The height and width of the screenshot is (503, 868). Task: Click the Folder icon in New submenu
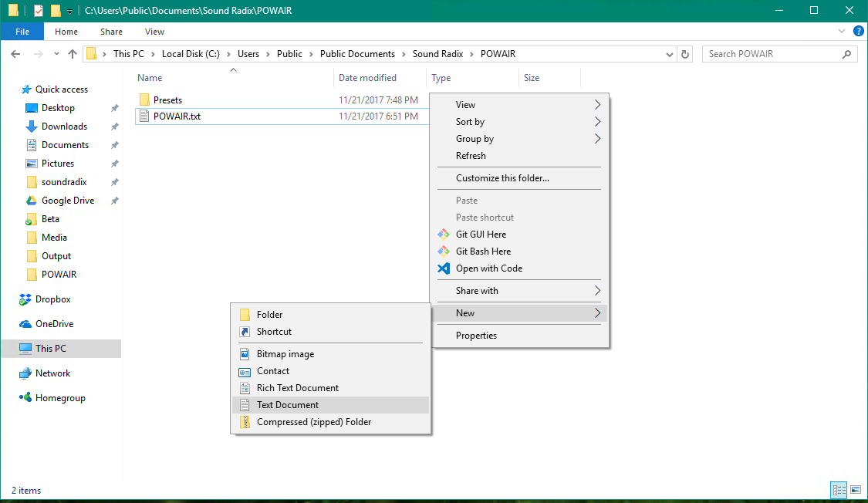tap(245, 315)
